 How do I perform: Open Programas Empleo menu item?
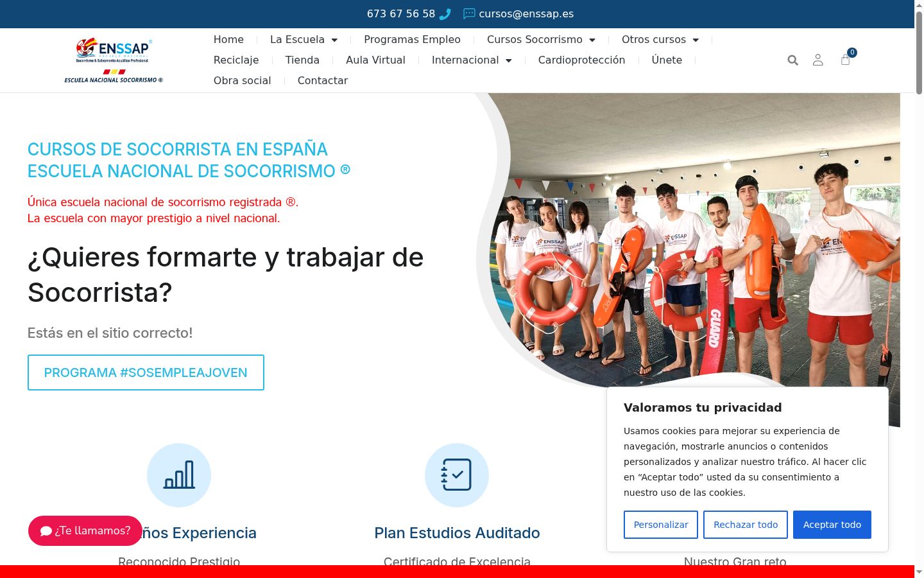412,40
